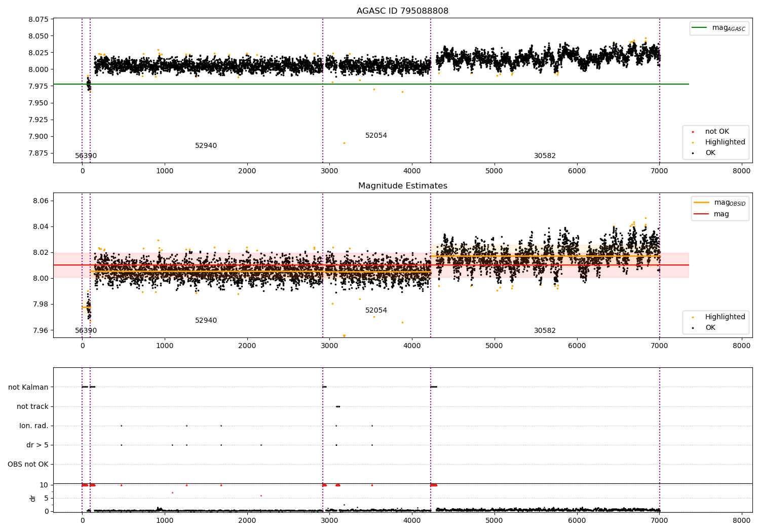Click the 'OK' legend entry in top plot
Image resolution: width=760 pixels, height=532 pixels.
click(703, 153)
